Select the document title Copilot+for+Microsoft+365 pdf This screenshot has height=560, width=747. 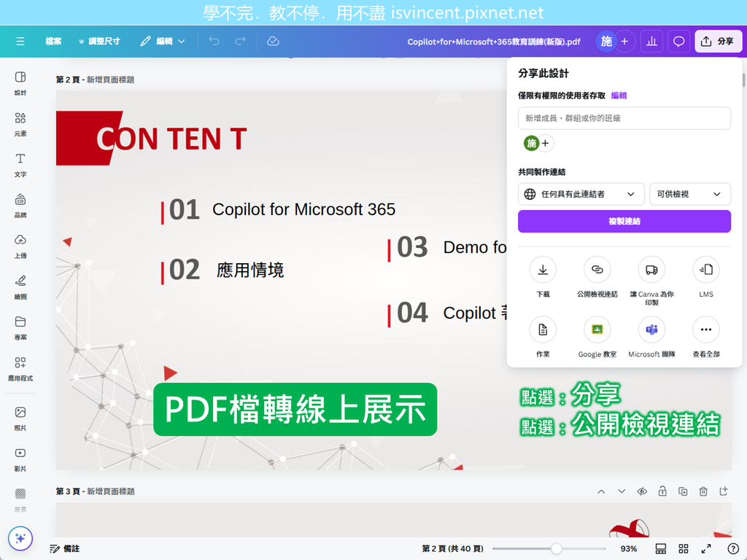point(494,42)
